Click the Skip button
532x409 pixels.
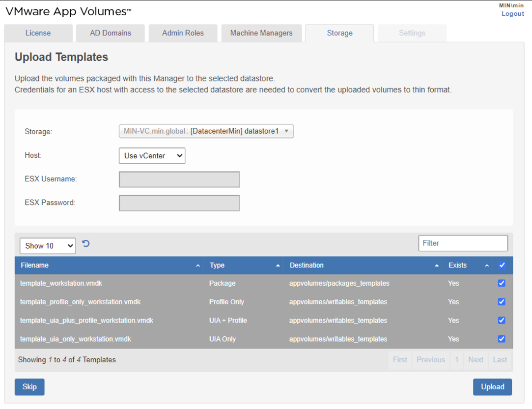[x=29, y=387]
